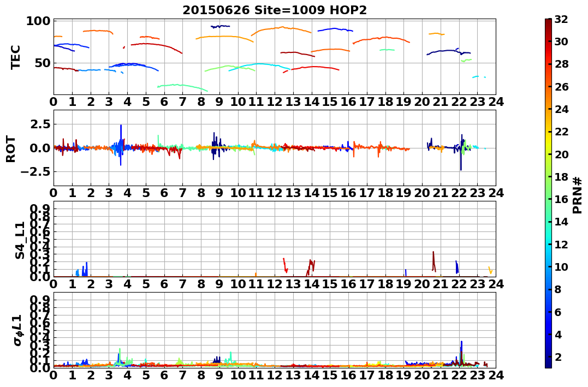Click the dark red top of the PRN colorbar
The image size is (588, 387).
click(548, 22)
